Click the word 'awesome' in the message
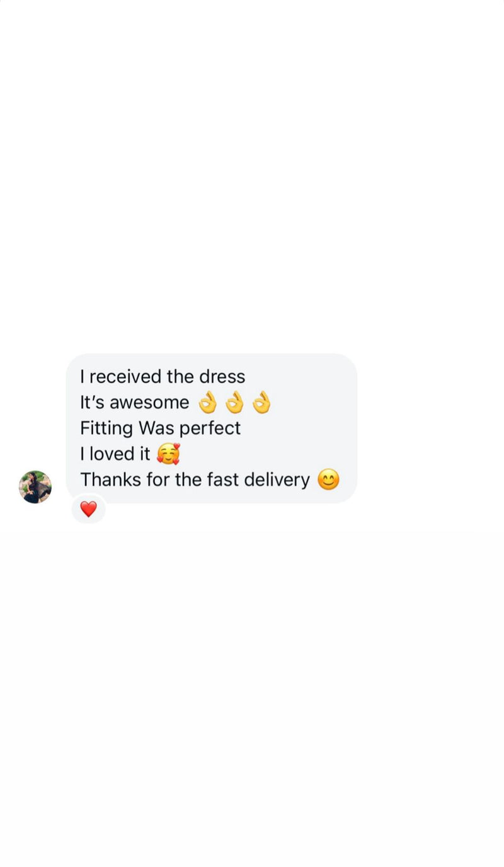 click(149, 403)
